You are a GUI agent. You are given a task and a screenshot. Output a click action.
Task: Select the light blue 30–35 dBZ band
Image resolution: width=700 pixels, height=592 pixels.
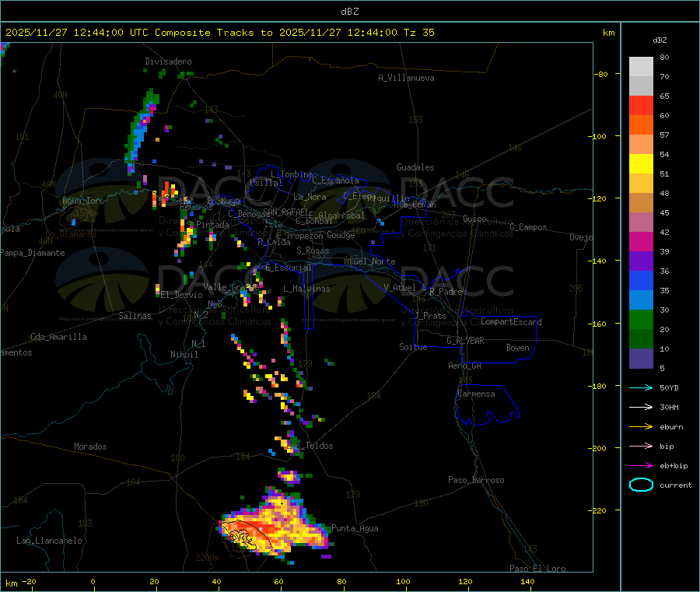[641, 300]
